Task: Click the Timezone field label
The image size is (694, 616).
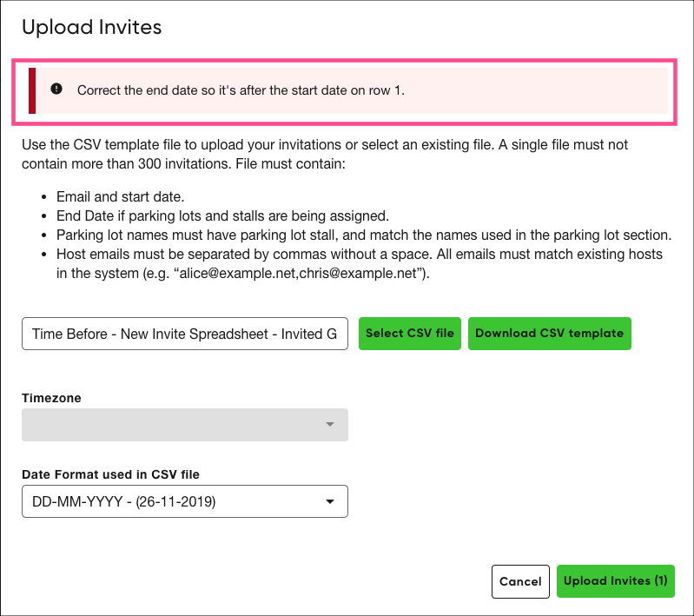Action: 51,397
